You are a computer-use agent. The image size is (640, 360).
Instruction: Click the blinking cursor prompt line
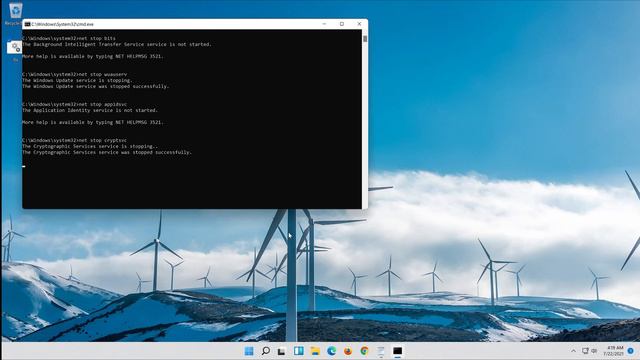(24, 166)
